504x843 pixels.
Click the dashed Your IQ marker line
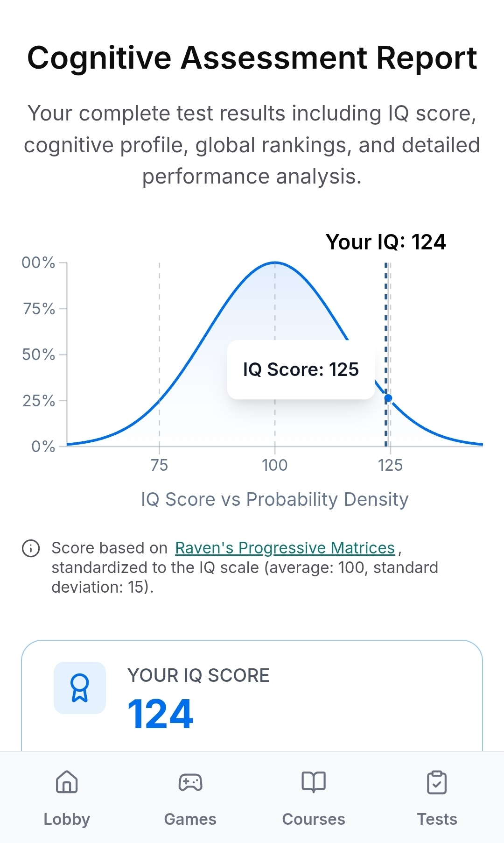click(386, 318)
